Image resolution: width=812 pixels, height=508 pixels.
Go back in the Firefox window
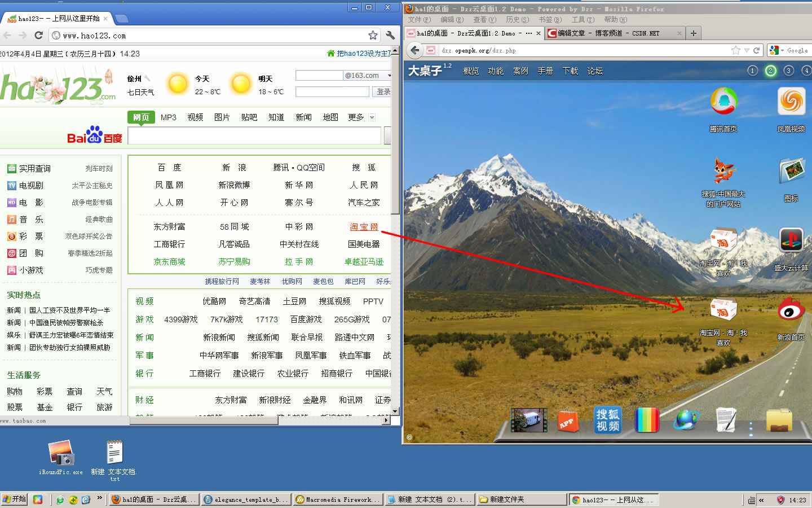[x=415, y=50]
